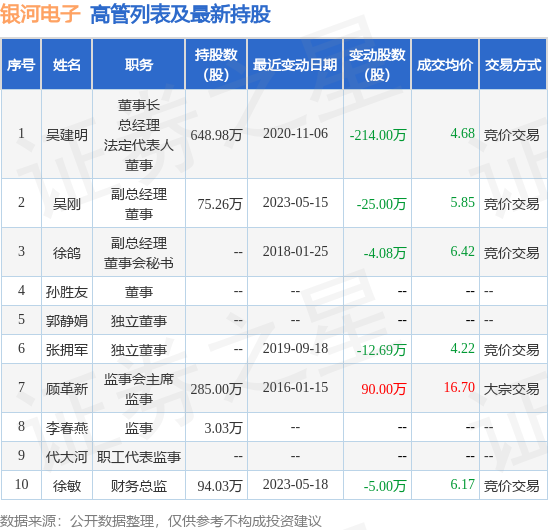
Task: Click the date 2016-01-15
Action: pyautogui.click(x=295, y=387)
